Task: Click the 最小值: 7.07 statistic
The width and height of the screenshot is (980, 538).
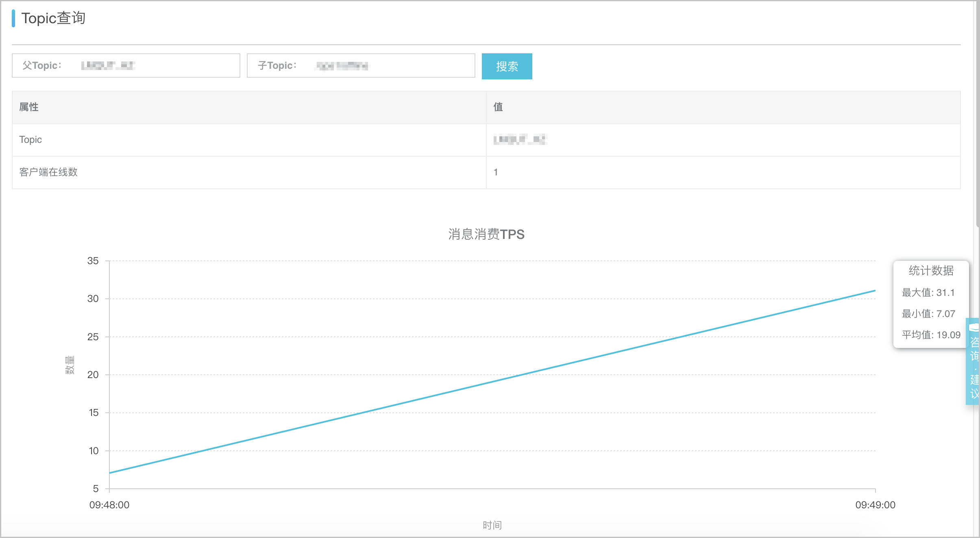Action: (x=928, y=314)
